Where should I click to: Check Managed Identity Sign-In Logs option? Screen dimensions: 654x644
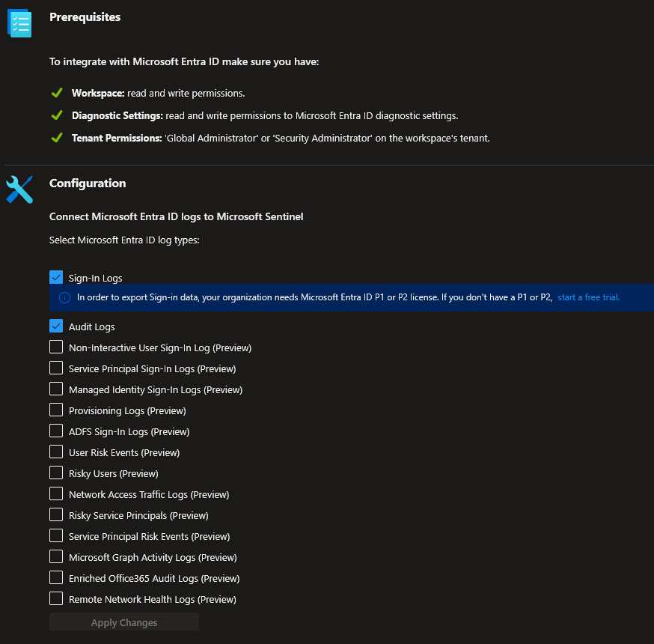click(x=56, y=389)
